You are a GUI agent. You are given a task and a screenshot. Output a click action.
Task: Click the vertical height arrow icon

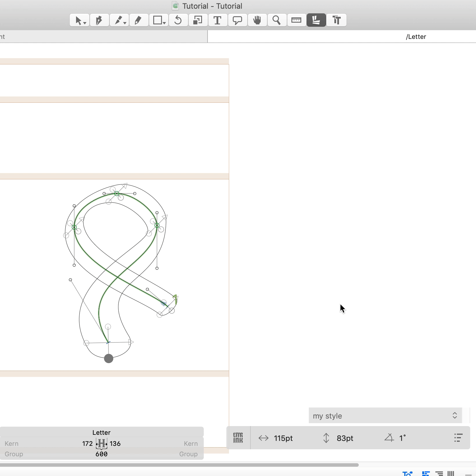326,438
